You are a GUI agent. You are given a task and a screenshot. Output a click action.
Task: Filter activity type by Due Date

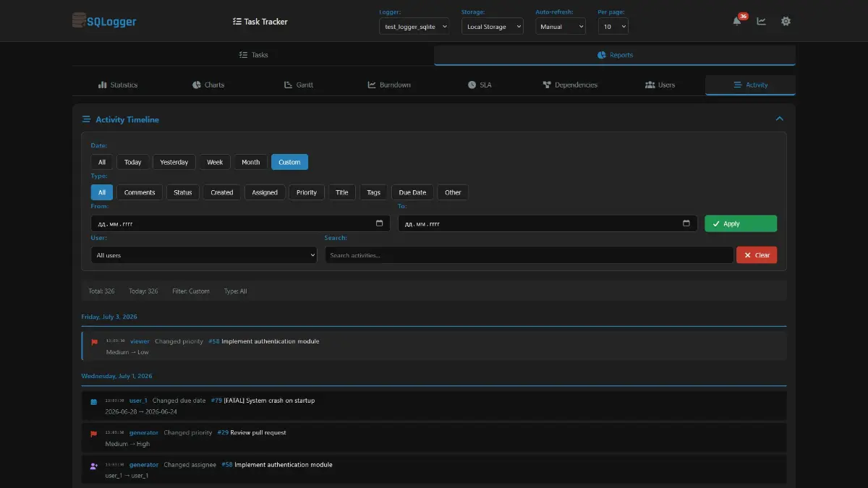pyautogui.click(x=412, y=192)
